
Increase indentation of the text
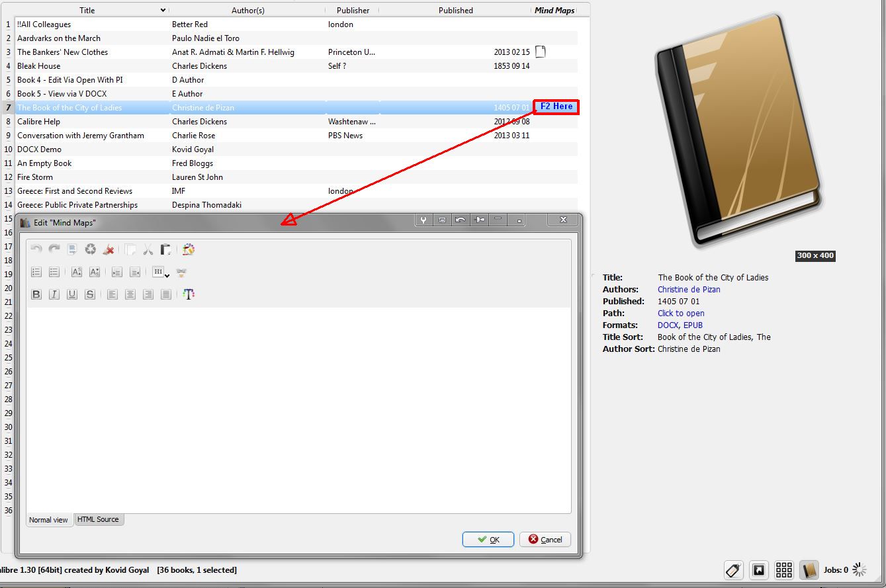117,272
